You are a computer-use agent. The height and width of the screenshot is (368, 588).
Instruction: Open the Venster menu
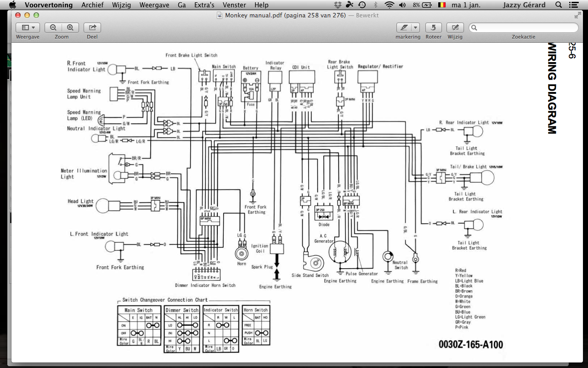pos(234,5)
